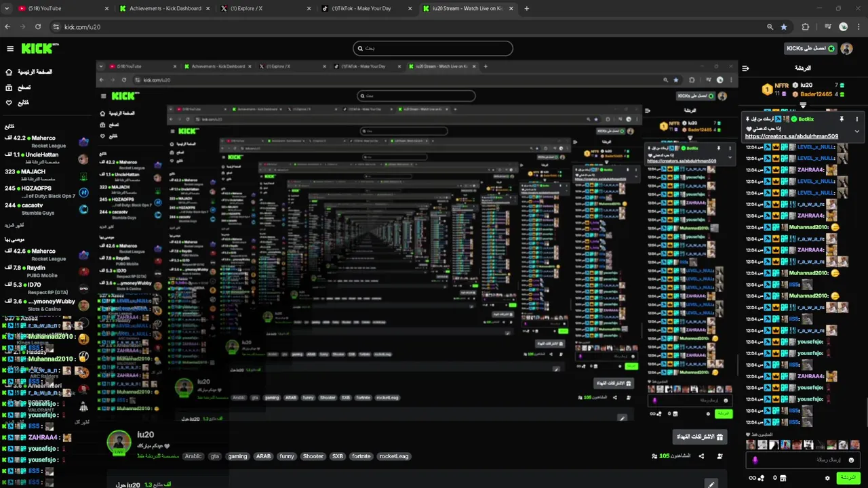The width and height of the screenshot is (868, 488).
Task: Close the YouTube browser tab
Action: 106,8
